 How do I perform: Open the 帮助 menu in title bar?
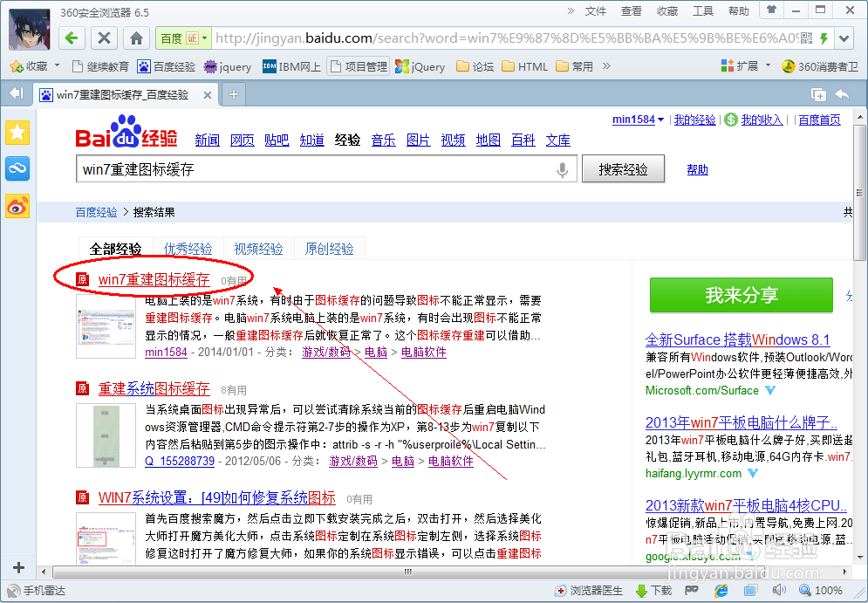(739, 11)
